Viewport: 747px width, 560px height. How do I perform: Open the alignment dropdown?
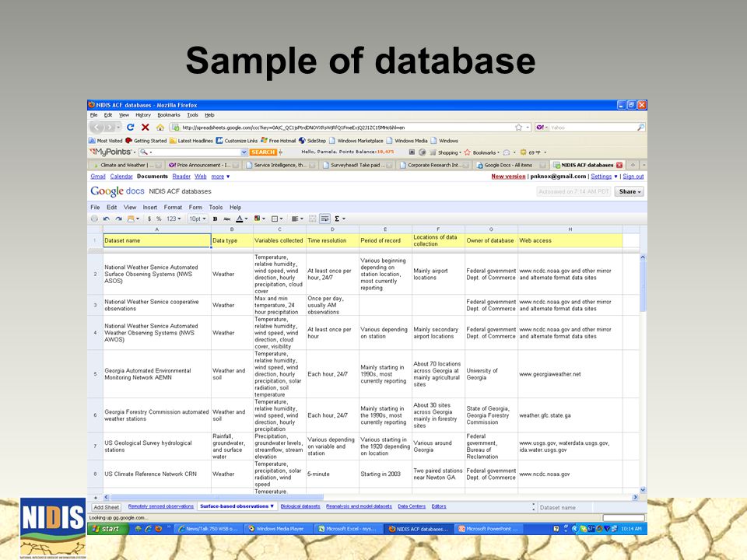coord(297,219)
